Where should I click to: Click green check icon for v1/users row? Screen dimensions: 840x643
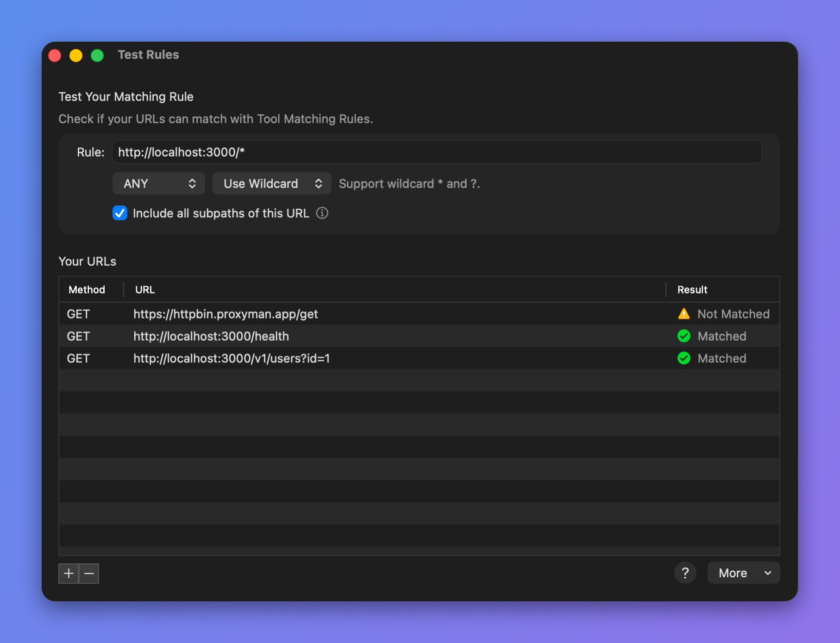(684, 358)
